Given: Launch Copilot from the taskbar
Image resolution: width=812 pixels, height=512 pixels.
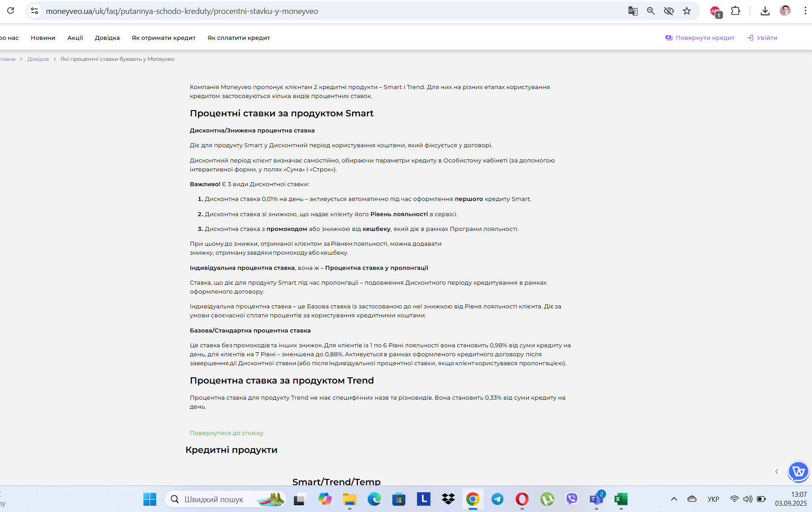Looking at the screenshot, I should (x=325, y=499).
